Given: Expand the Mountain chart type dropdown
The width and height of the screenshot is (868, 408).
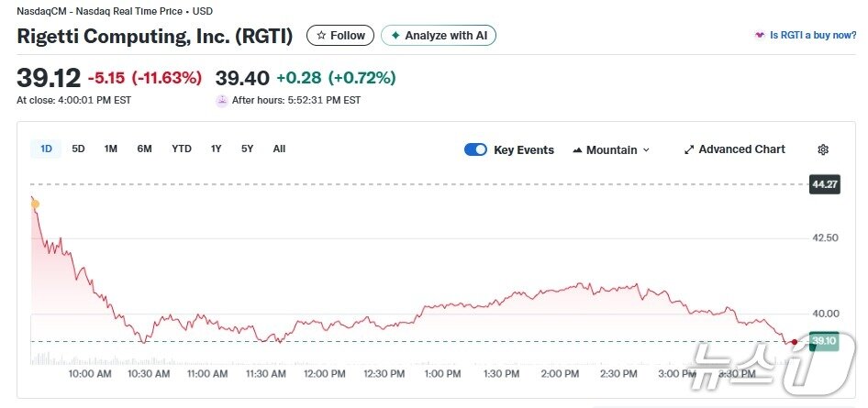Looking at the screenshot, I should tap(646, 149).
